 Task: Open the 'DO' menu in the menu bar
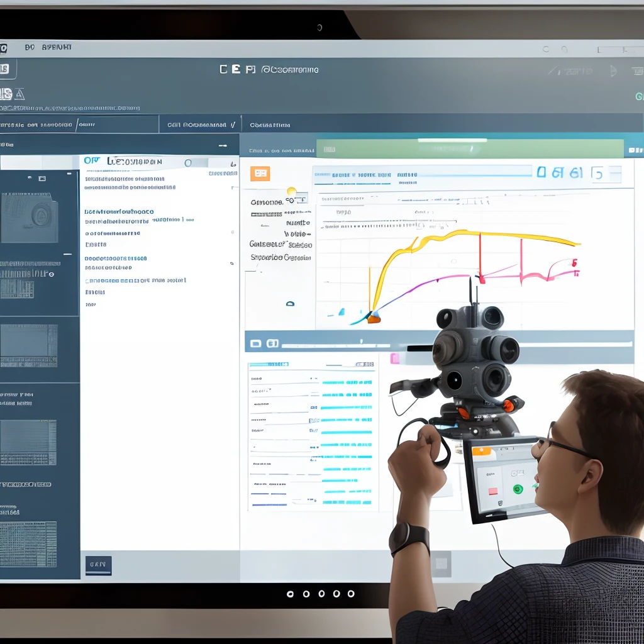coord(30,47)
